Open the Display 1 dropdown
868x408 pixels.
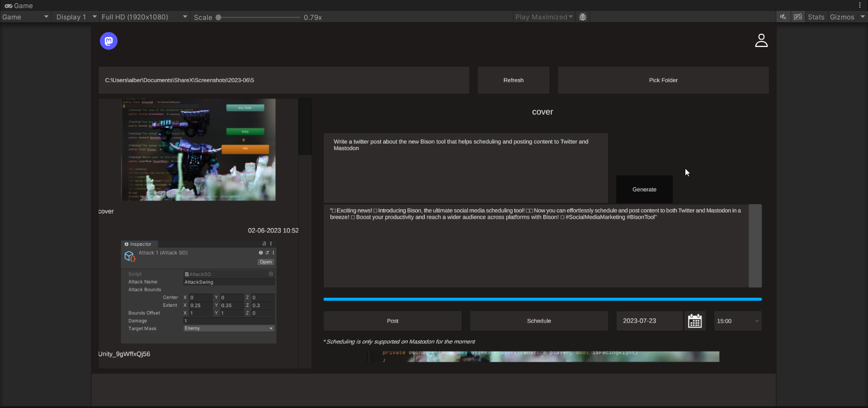(x=76, y=17)
